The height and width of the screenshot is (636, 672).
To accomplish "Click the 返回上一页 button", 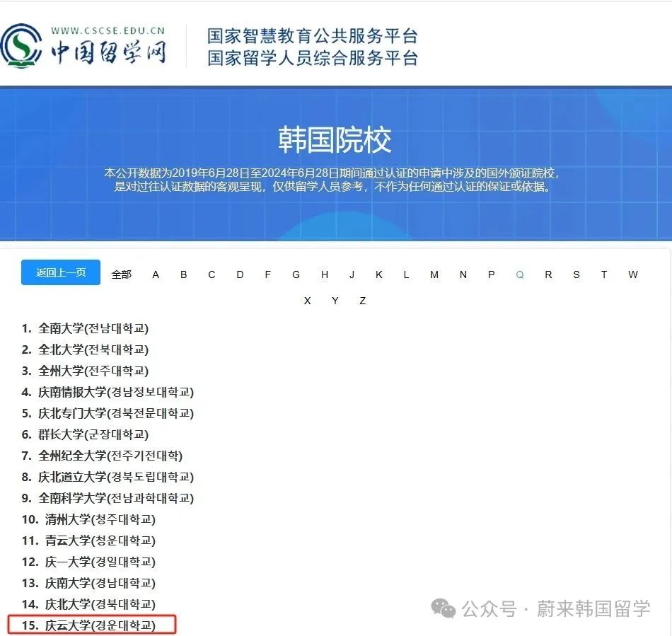I will point(60,272).
